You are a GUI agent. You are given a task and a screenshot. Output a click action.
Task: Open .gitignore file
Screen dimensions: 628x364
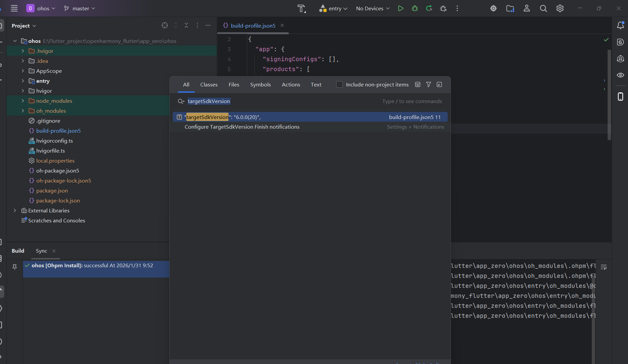(48, 121)
